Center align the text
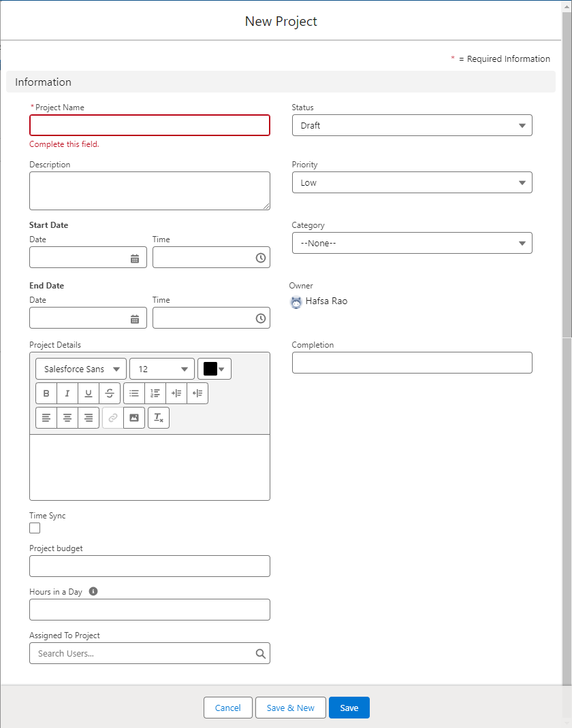572x728 pixels. click(x=67, y=418)
